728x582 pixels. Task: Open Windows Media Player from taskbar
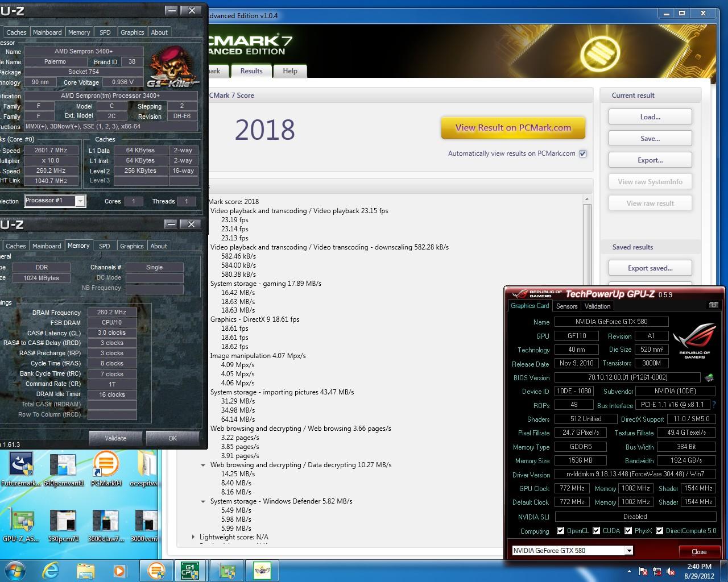click(x=119, y=570)
